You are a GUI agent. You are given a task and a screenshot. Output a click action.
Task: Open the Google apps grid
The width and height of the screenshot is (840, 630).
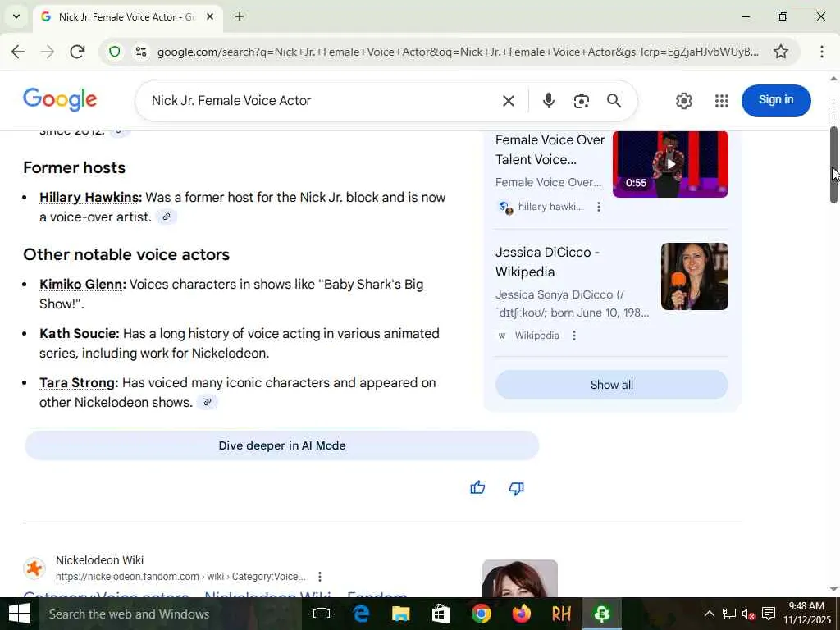(722, 101)
